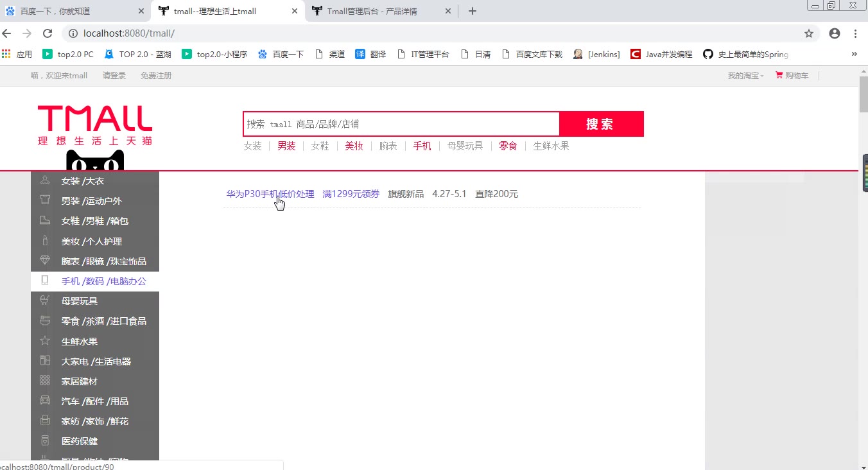Focus the tmall product search input field
The height and width of the screenshot is (470, 868).
tap(401, 124)
